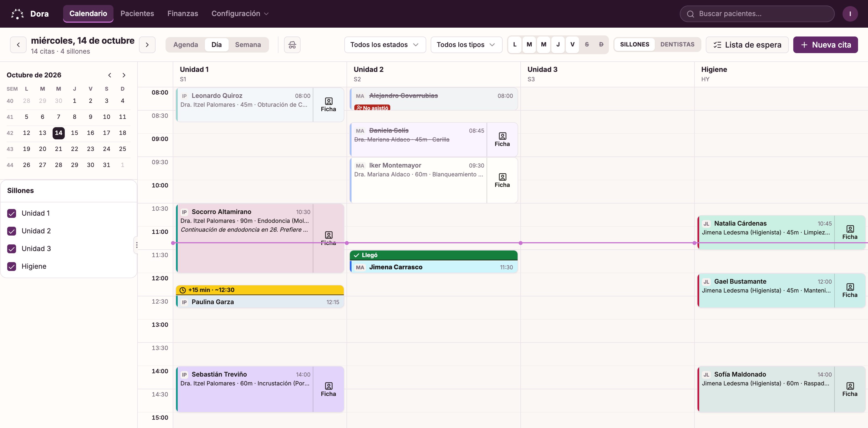
Task: Click the Buscar pacientes search field
Action: (757, 14)
